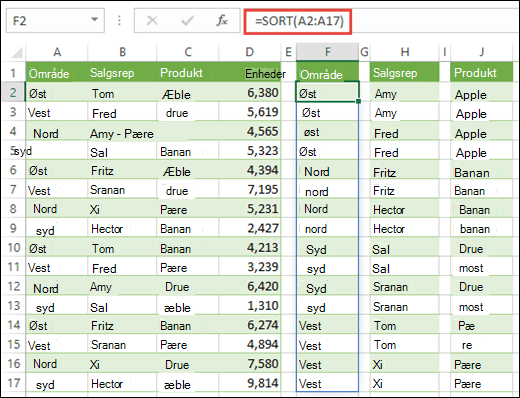Expand the Name Box dropdown arrow
The height and width of the screenshot is (398, 520).
coord(95,20)
